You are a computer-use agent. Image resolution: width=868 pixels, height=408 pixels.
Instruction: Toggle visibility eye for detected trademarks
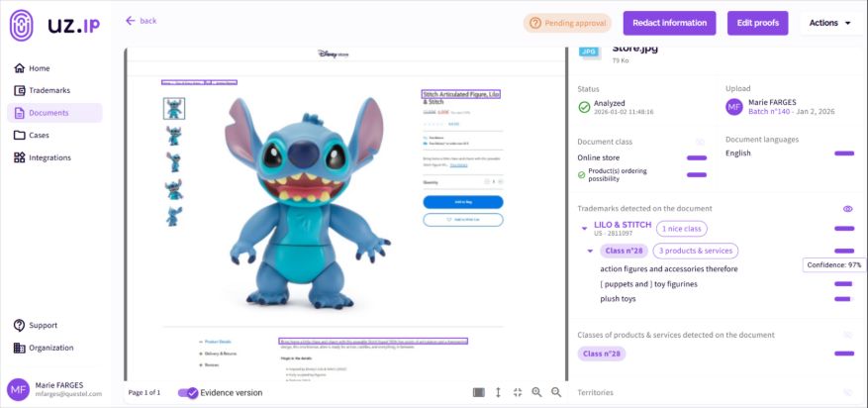coord(847,209)
